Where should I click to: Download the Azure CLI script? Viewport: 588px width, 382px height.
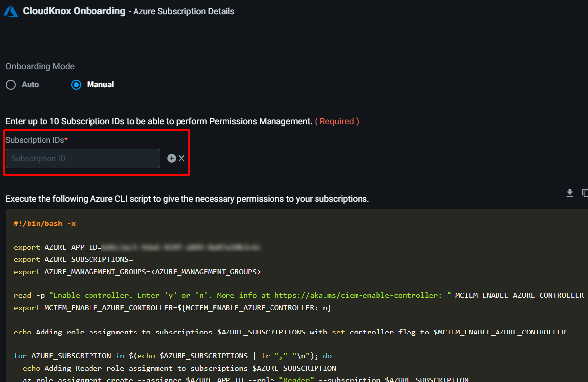pos(570,193)
